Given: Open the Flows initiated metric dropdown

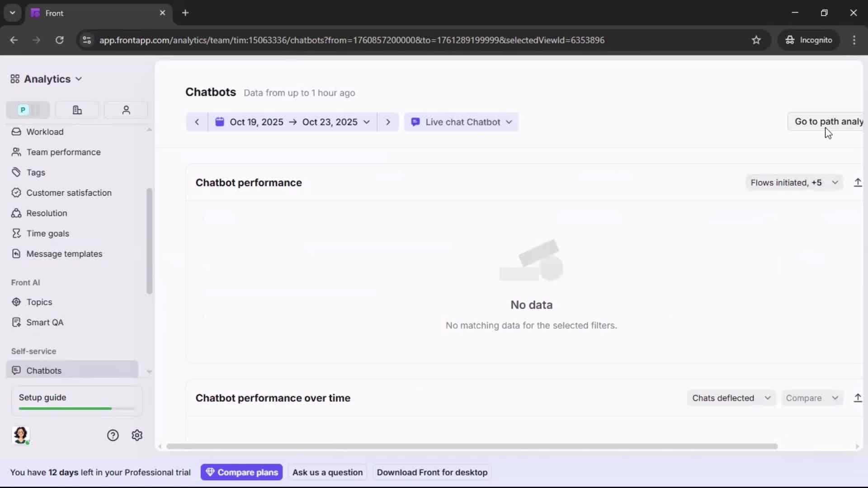Looking at the screenshot, I should (794, 183).
